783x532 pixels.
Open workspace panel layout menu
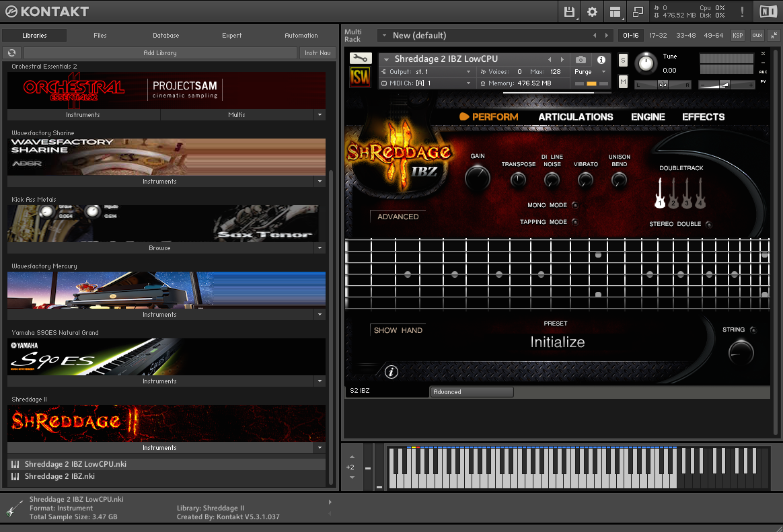pos(616,11)
